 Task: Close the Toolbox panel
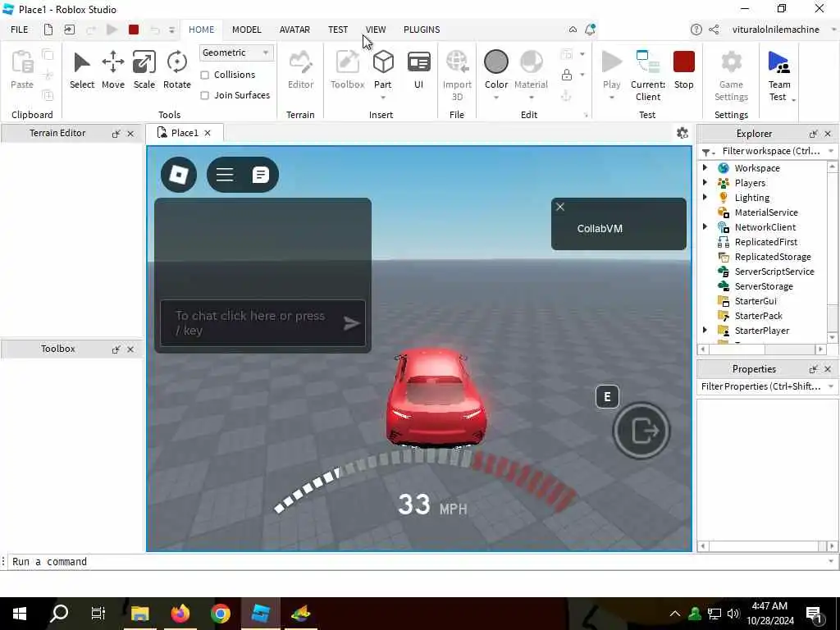click(130, 349)
